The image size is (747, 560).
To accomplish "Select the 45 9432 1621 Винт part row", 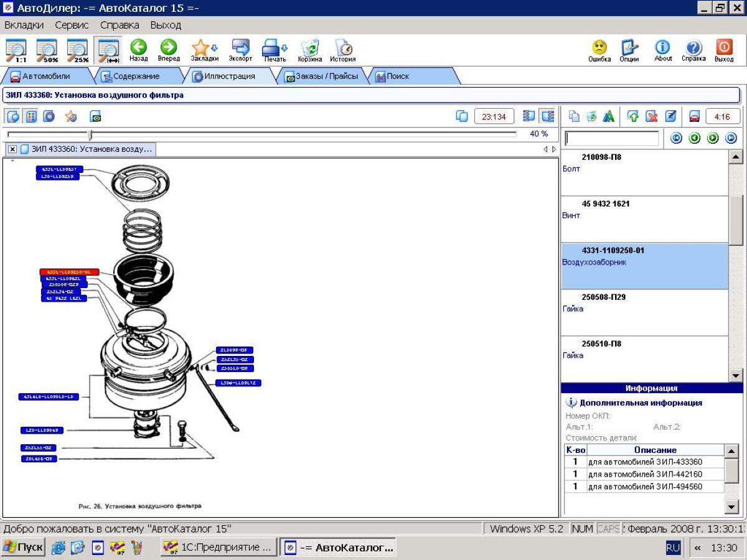I will point(644,220).
